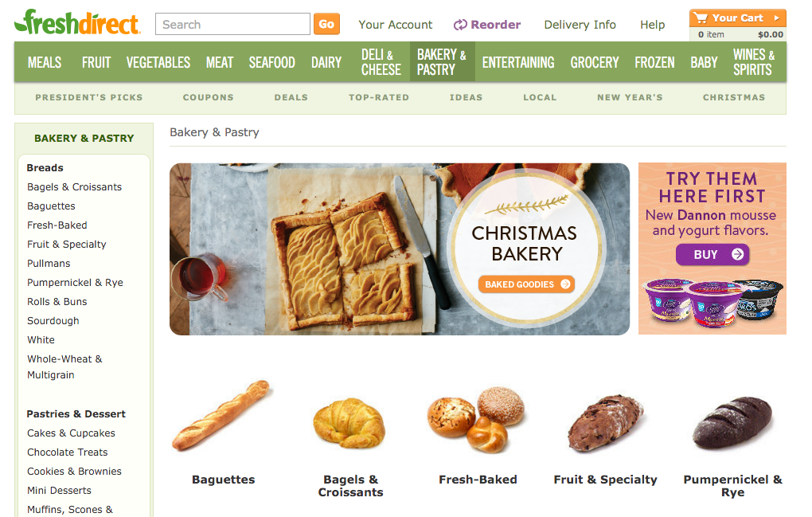This screenshot has height=517, width=812.
Task: Click the orange Go search button
Action: pos(326,24)
